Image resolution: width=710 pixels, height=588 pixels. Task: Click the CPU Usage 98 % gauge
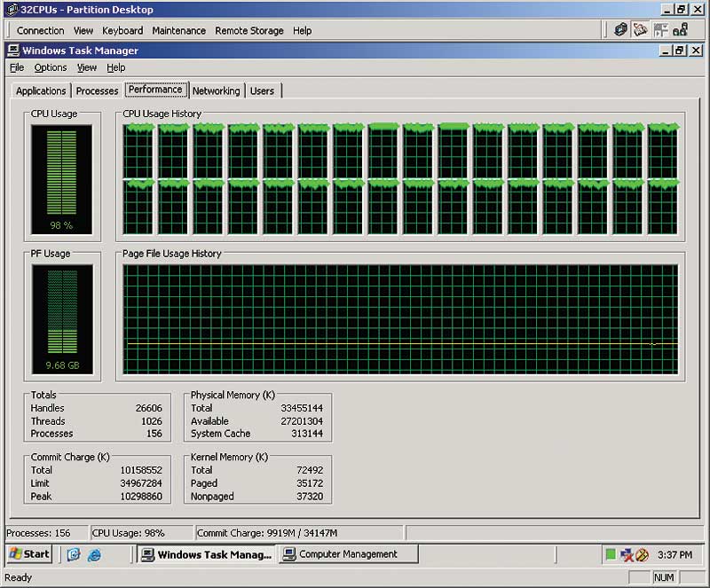pos(61,179)
